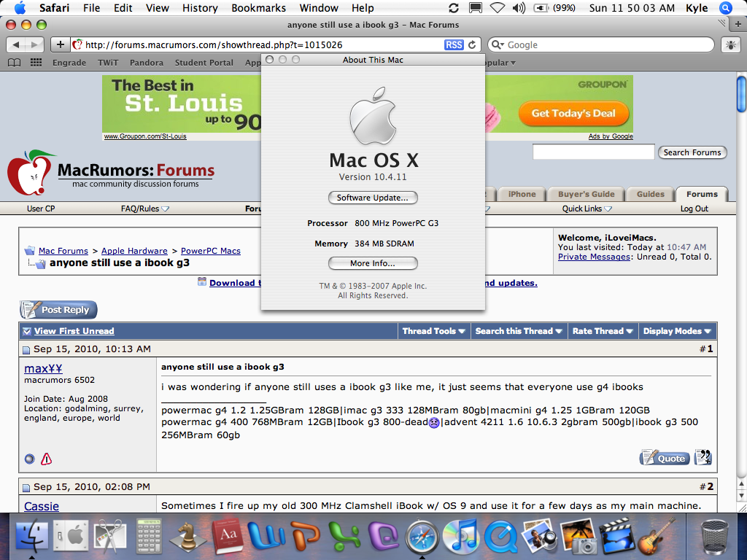
Task: Open Top Sites grid icon
Action: [36, 63]
